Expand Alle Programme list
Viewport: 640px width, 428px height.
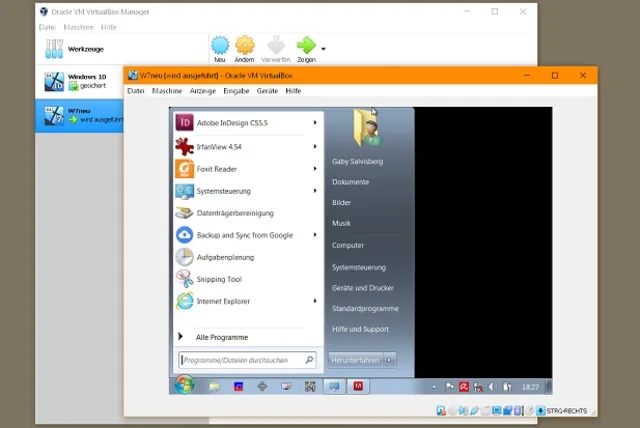point(221,337)
